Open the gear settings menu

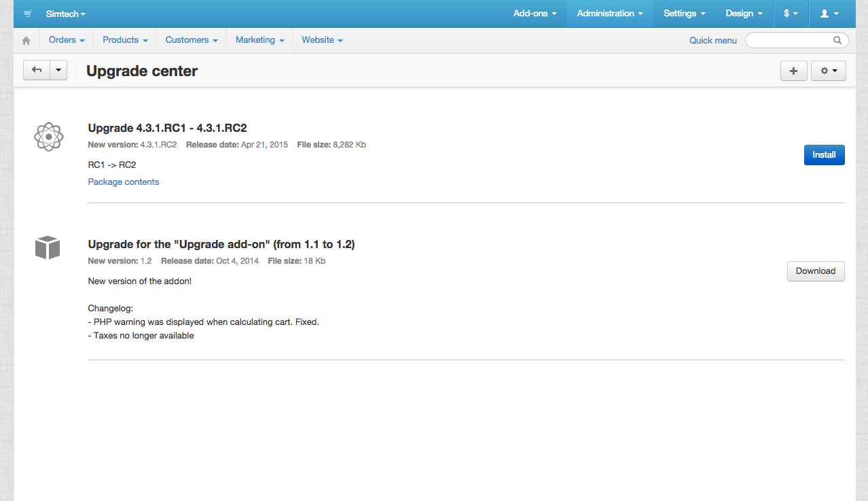click(828, 71)
